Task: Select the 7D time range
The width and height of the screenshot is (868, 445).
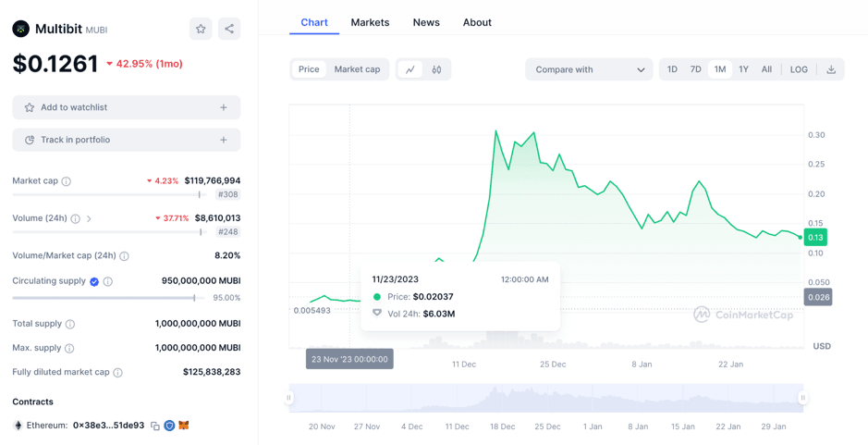Action: [x=695, y=69]
